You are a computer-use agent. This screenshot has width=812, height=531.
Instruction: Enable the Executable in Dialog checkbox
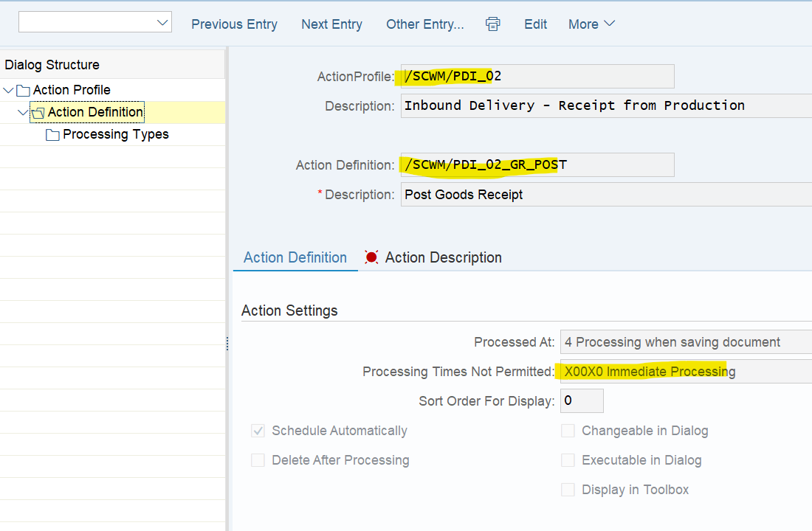tap(568, 460)
